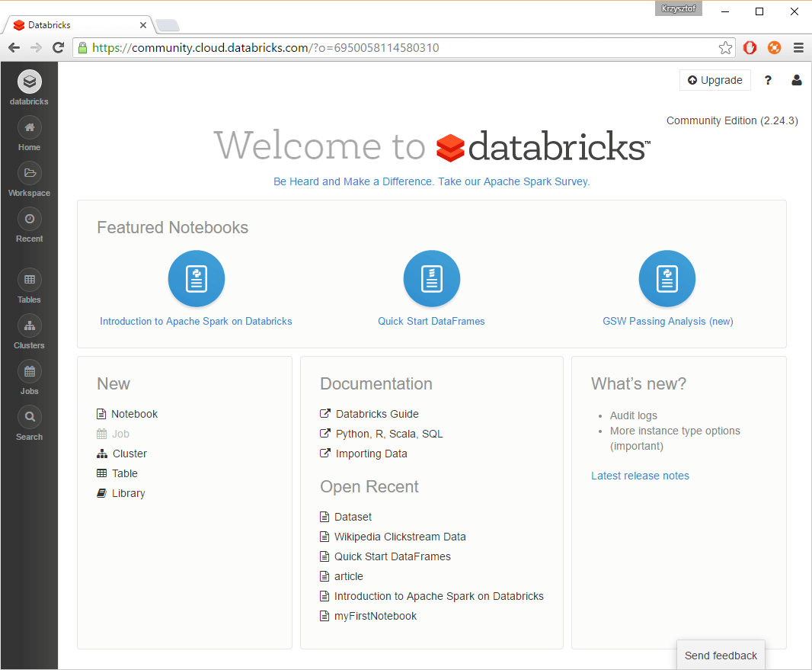
Task: Click the disabled Job entry under New
Action: [x=113, y=434]
